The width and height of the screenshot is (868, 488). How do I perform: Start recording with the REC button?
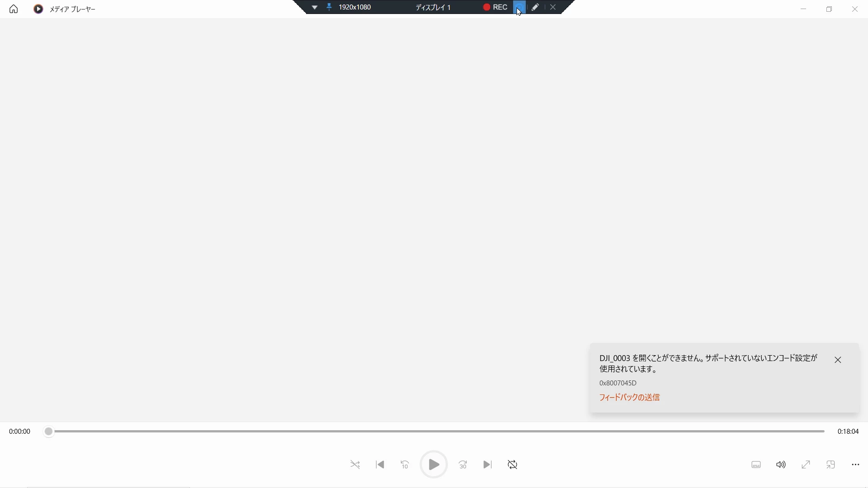495,7
